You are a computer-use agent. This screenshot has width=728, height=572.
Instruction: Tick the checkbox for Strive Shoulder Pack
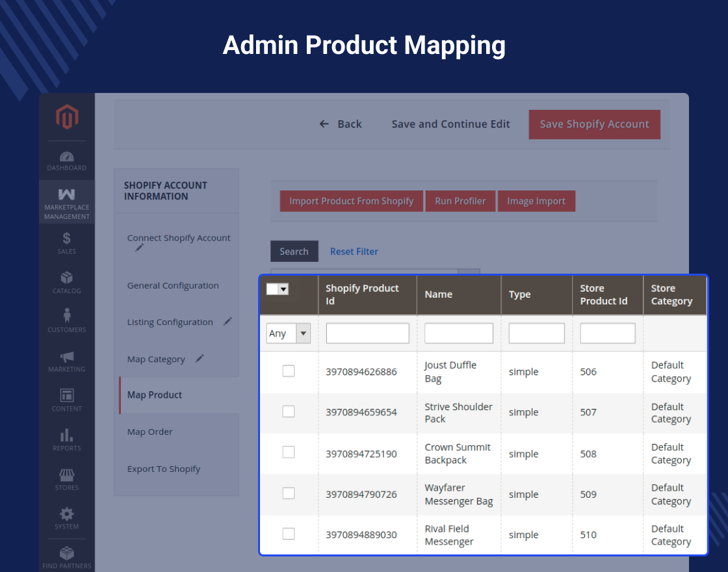[x=289, y=411]
